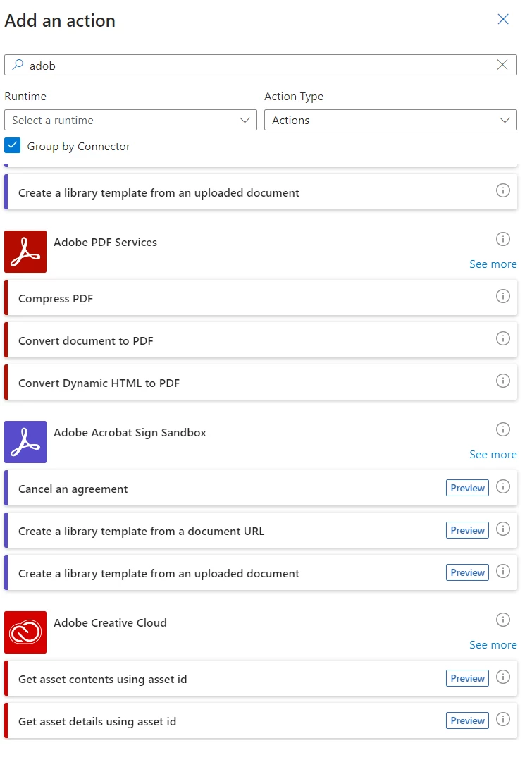Click the Adobe Acrobat Sign Sandbox title
This screenshot has height=767, width=532.
pyautogui.click(x=130, y=432)
